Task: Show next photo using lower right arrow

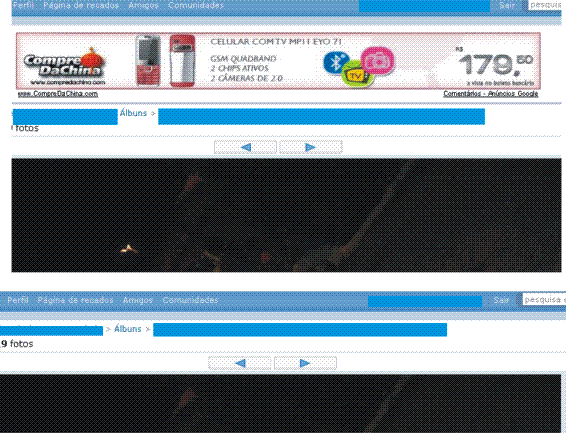Action: tap(305, 363)
